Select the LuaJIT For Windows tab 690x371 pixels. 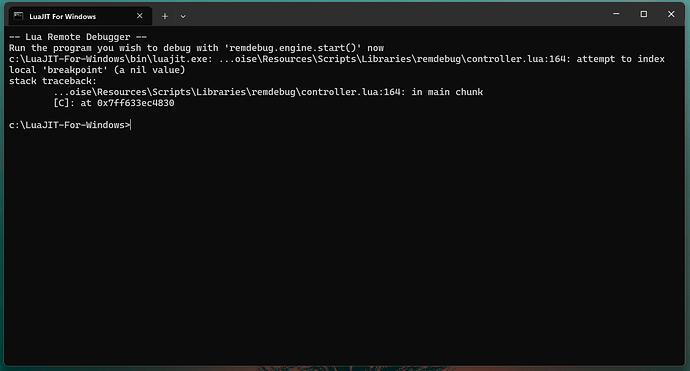(x=81, y=16)
